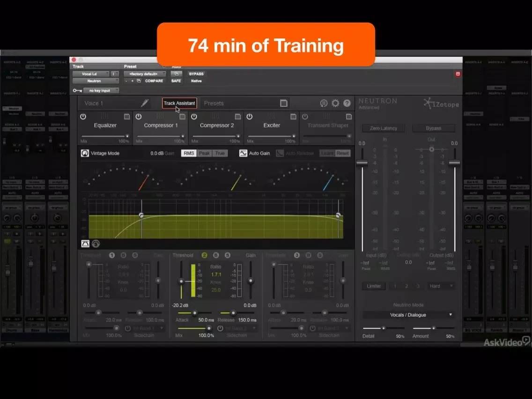Select the next preset plus button
Screen dimensions: 532x399
(133, 81)
